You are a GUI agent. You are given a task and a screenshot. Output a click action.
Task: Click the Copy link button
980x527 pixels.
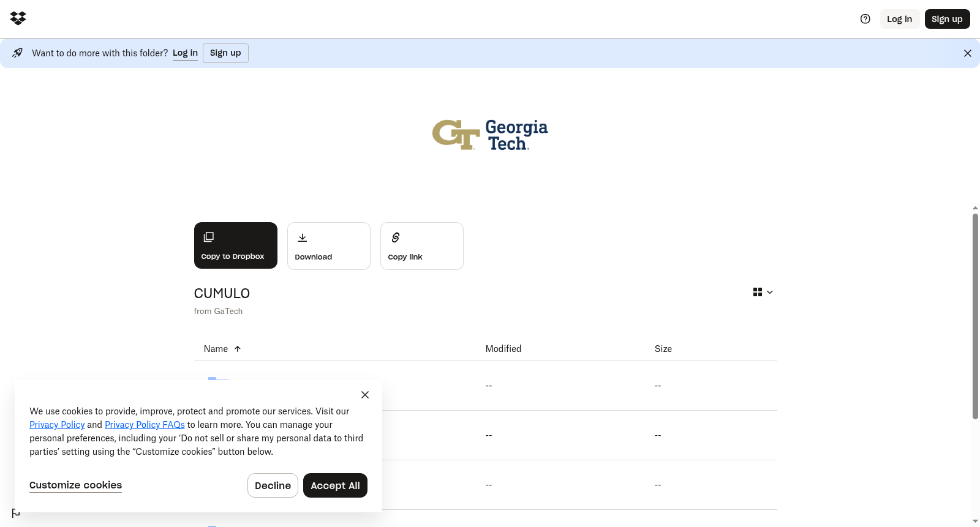coord(422,246)
